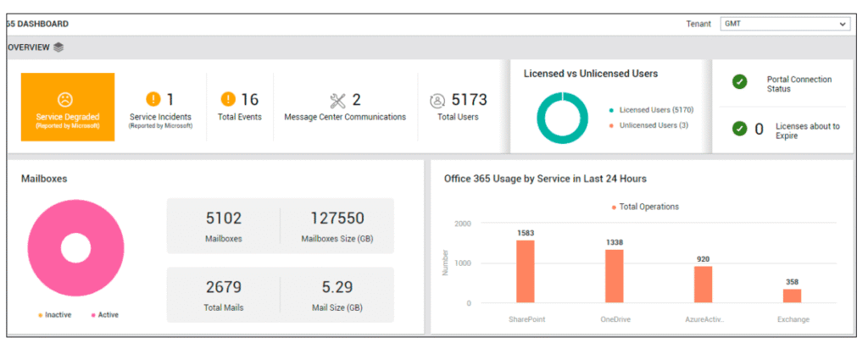Click the Tenant field label
Viewport: 868px width, 343px height.
click(x=698, y=25)
